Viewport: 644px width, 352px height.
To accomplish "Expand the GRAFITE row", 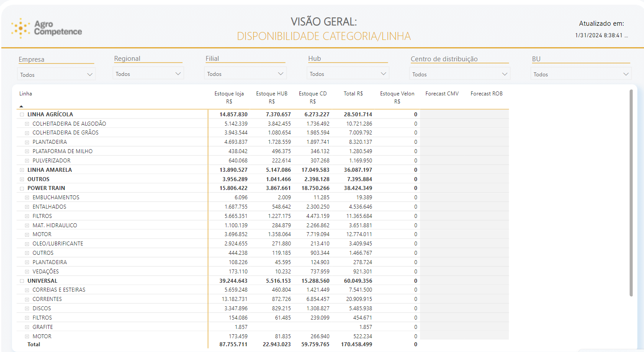I will [27, 327].
